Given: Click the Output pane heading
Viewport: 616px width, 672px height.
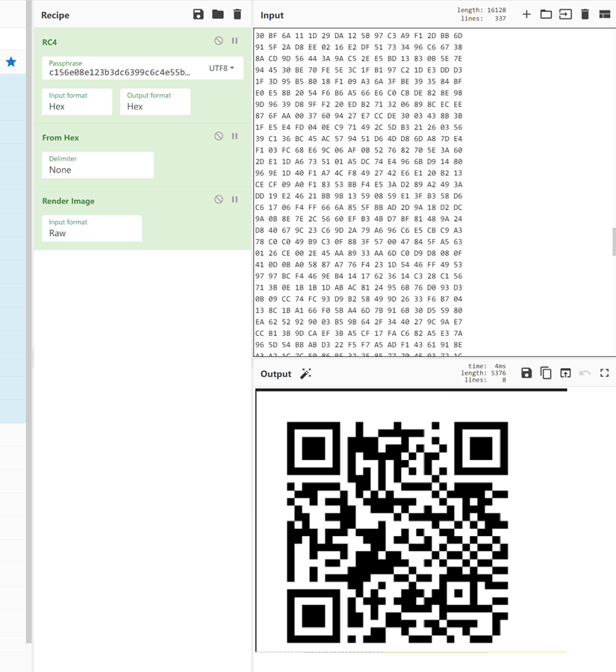Looking at the screenshot, I should pyautogui.click(x=276, y=374).
